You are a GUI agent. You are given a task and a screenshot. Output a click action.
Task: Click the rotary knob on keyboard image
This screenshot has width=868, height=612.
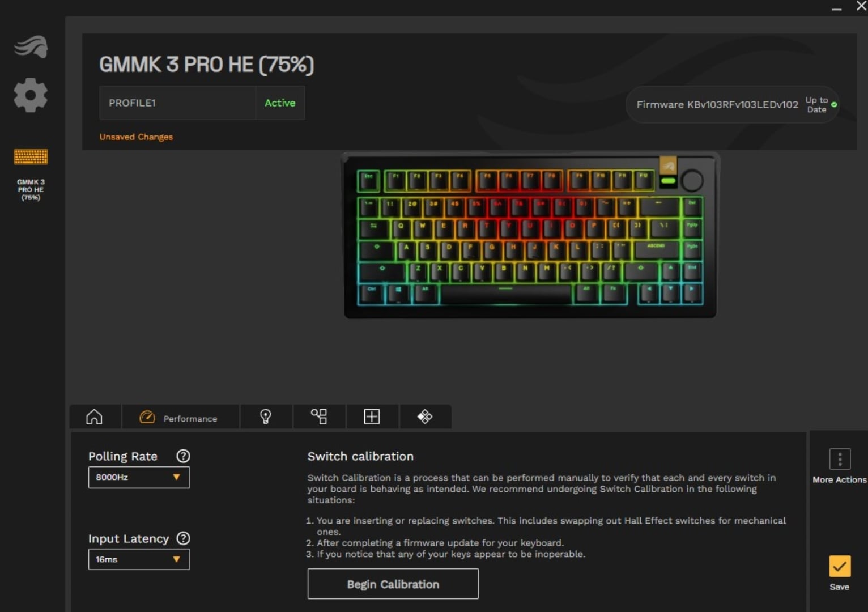click(x=692, y=181)
